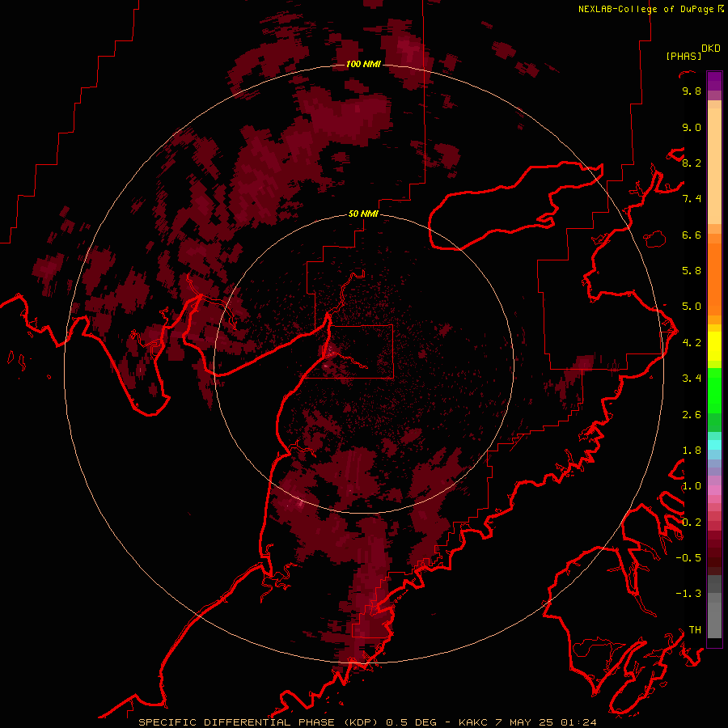Pick the cyan segment of the color bar

coord(714,445)
